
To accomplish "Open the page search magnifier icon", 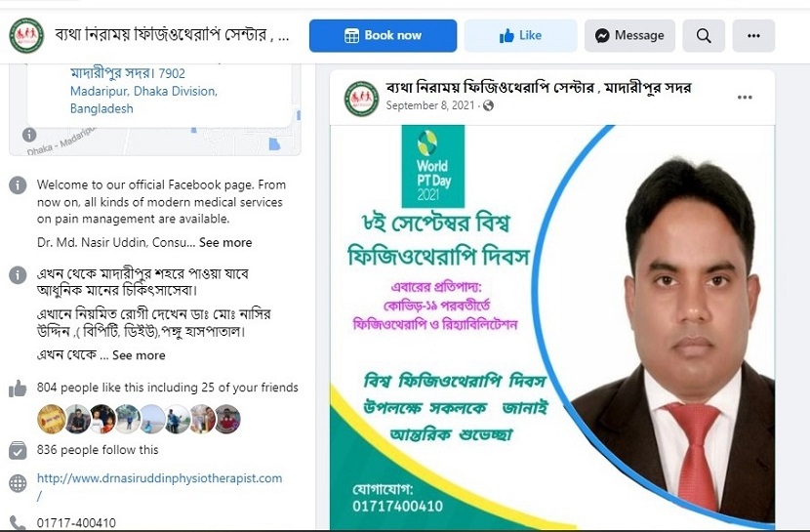I will click(704, 36).
